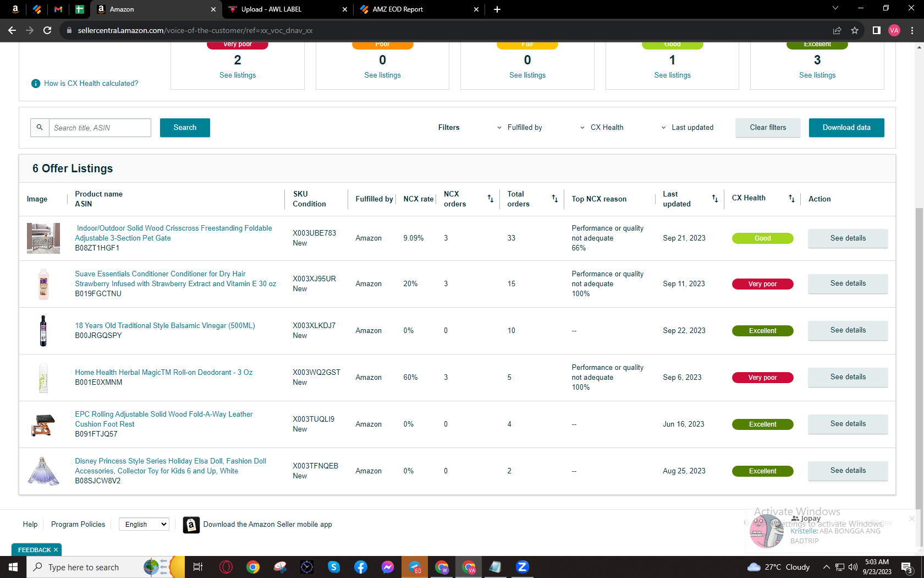Sort by Total orders column
This screenshot has height=578, width=924.
point(555,199)
